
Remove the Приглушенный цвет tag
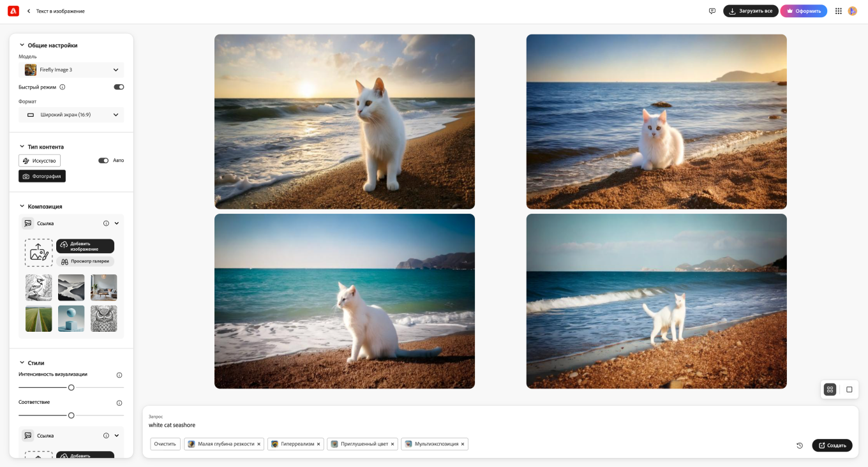tap(393, 444)
